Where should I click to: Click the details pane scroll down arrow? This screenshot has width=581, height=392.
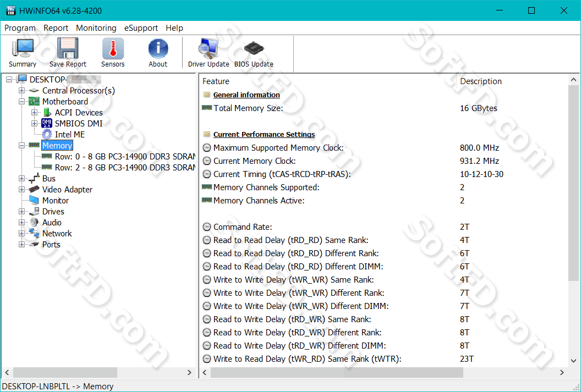tap(573, 361)
